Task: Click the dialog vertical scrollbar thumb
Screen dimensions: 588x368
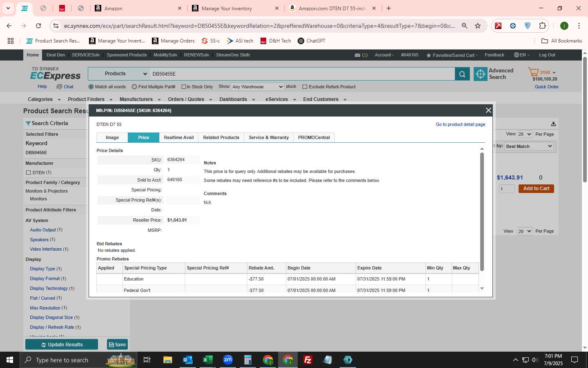Action: tap(482, 212)
